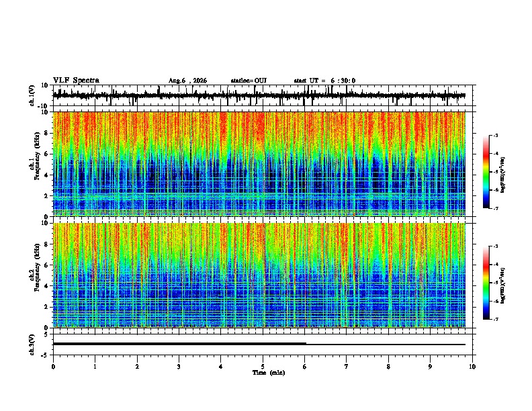The width and height of the screenshot is (532, 411).
Task: Click the "4" tick on the time axis
Action: coord(221,367)
